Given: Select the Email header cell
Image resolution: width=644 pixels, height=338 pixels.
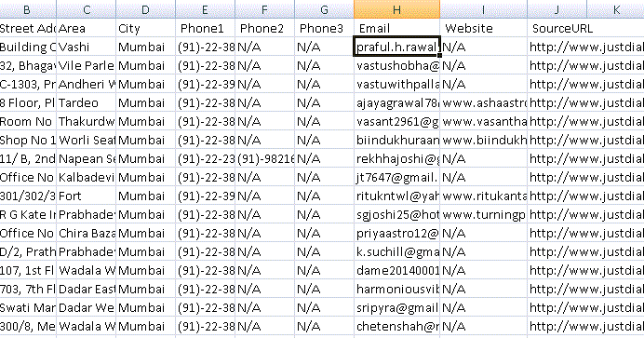Looking at the screenshot, I should (396, 28).
